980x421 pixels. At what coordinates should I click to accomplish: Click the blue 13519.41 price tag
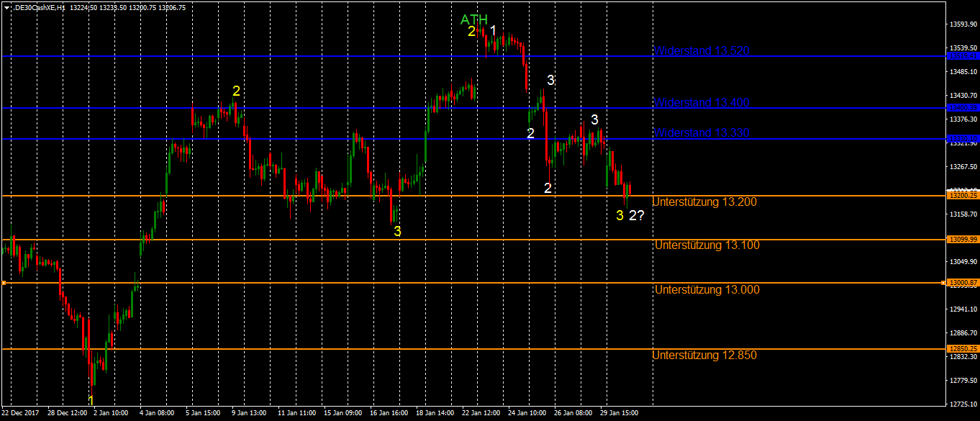click(x=962, y=55)
